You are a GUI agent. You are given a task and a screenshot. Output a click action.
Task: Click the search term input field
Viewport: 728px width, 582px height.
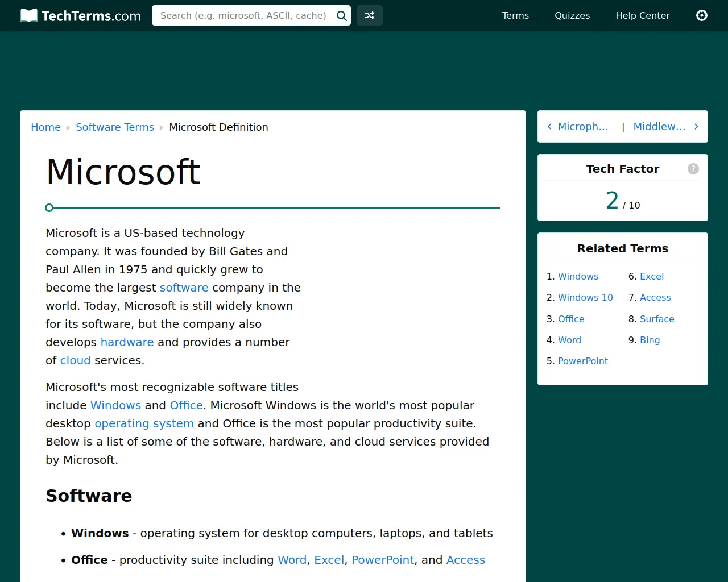pos(243,16)
